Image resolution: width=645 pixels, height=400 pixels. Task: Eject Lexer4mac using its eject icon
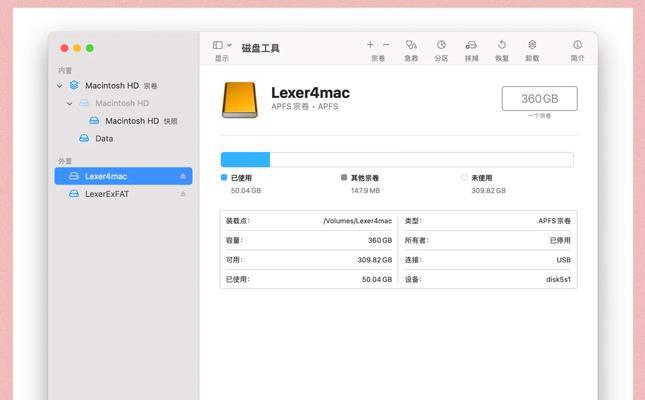click(183, 176)
